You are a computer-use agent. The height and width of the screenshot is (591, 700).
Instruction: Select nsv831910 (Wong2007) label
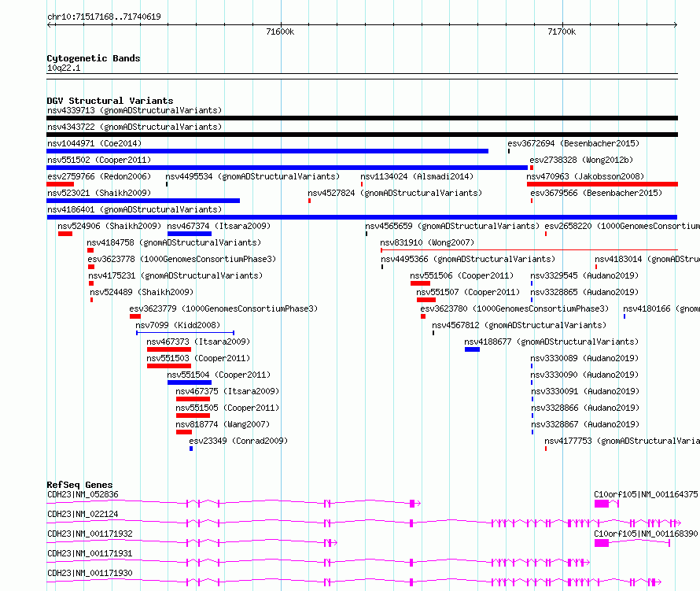(427, 242)
